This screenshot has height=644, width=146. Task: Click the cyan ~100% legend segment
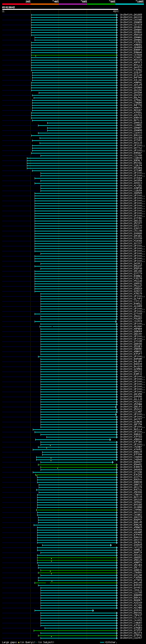(130, 4)
